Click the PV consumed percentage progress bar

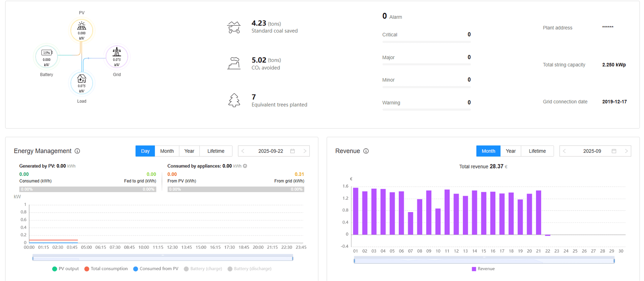(88, 189)
